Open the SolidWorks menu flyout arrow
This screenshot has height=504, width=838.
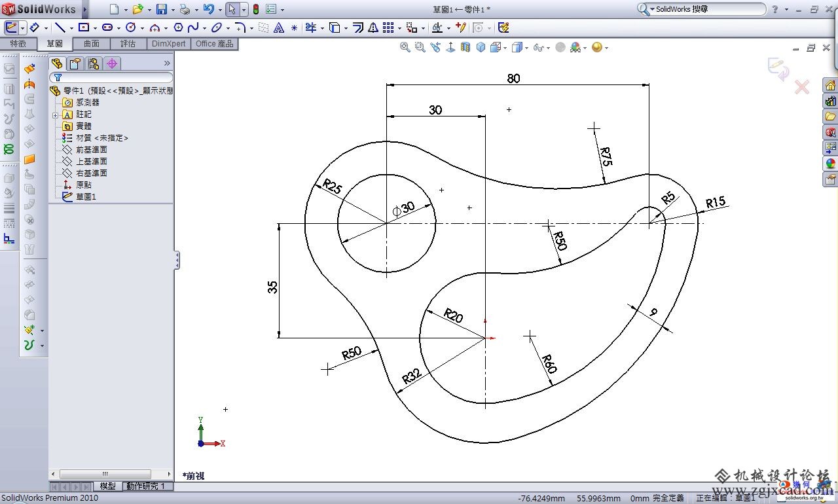[x=84, y=10]
